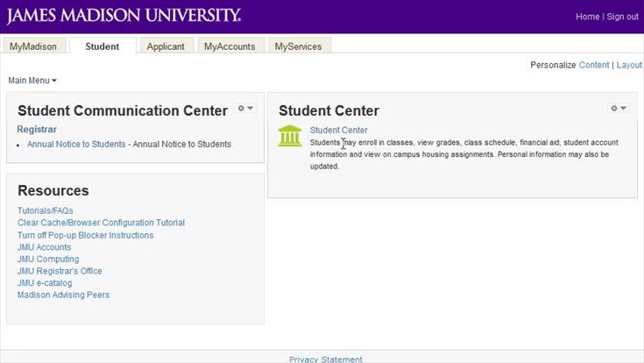Expand the Main Menu dropdown
644x363 pixels.
(x=32, y=81)
